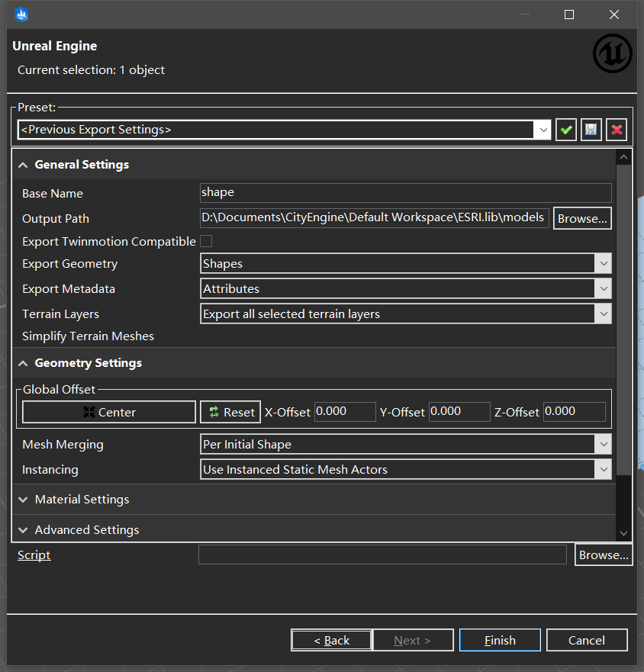Browse for Output Path
Screen dimensions: 644x672
[582, 218]
